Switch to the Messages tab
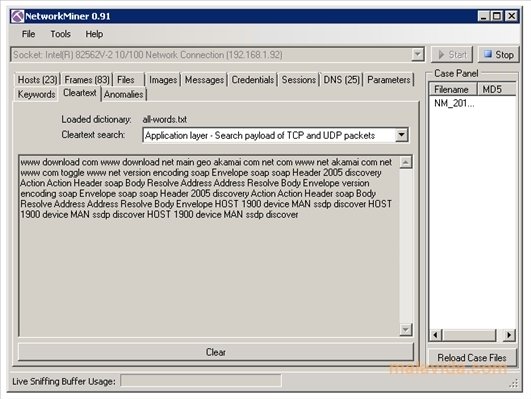The height and width of the screenshot is (399, 531). pos(204,80)
